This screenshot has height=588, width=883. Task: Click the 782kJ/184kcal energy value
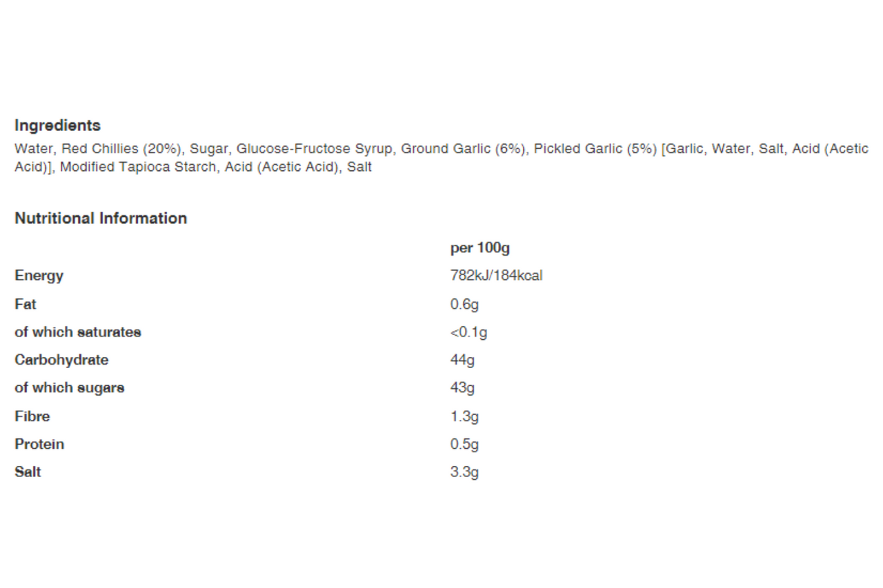click(496, 276)
